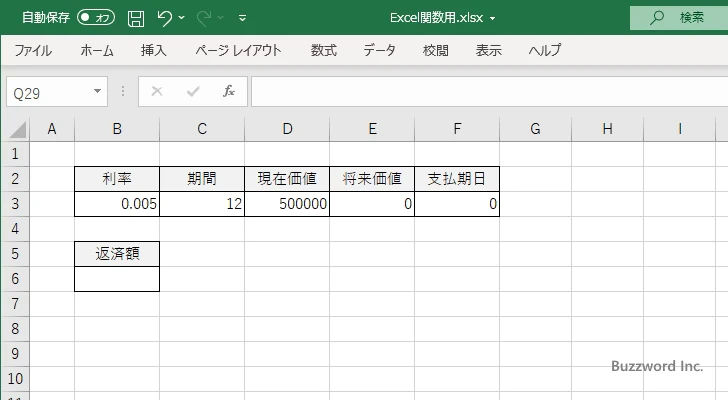Screen dimensions: 728x400
Task: Open the 校閲 ribbon tab
Action: coord(436,50)
